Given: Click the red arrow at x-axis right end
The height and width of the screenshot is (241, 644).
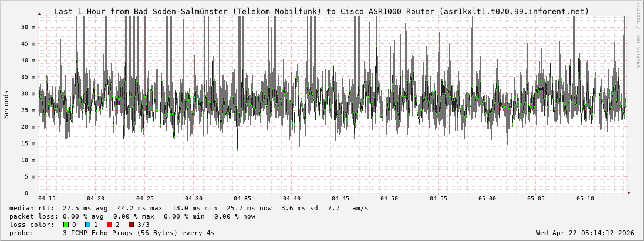Looking at the screenshot, I should tap(629, 193).
